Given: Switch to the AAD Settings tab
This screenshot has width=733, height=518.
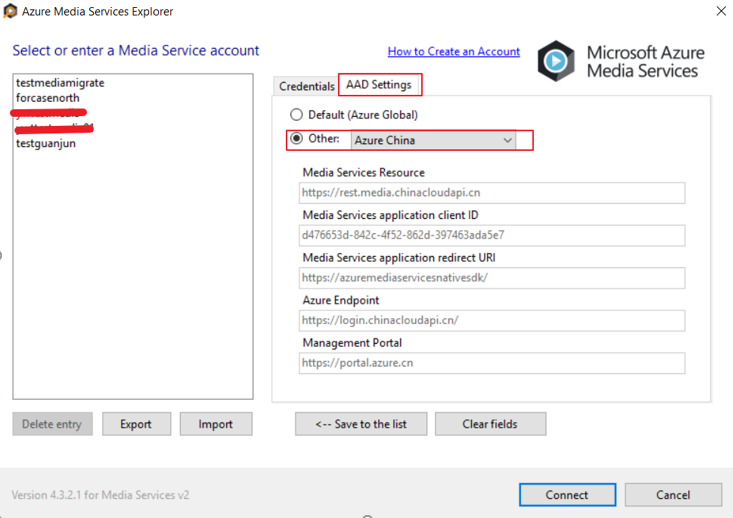Looking at the screenshot, I should [379, 85].
